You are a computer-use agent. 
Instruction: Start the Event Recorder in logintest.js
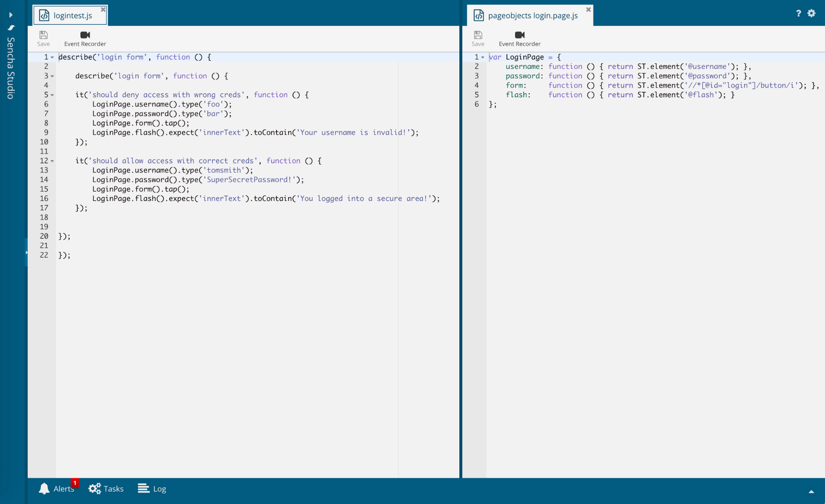(x=85, y=39)
